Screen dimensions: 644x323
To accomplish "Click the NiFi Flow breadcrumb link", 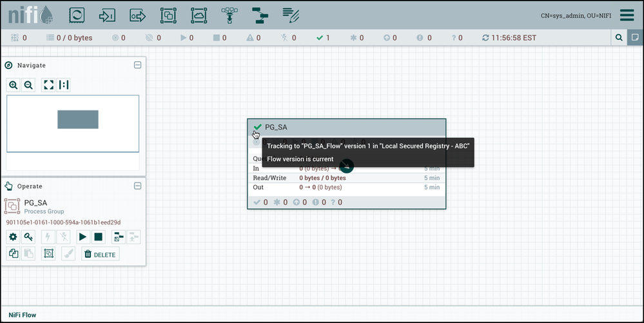I will (22, 315).
